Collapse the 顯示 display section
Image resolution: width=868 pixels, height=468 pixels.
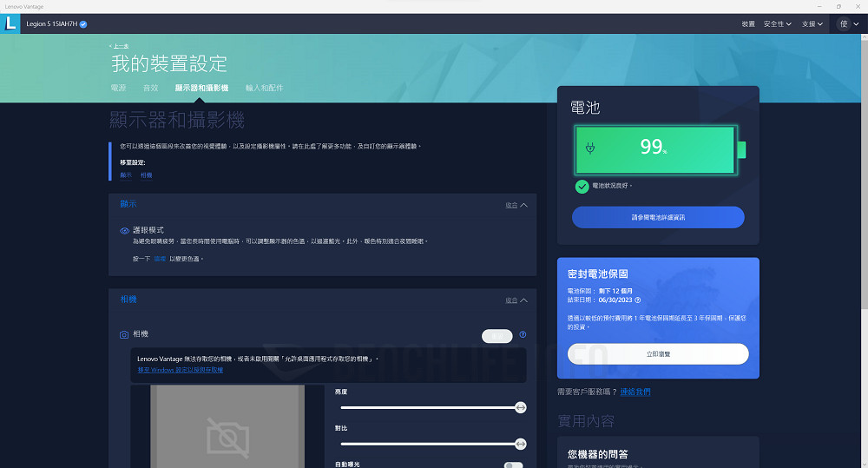pyautogui.click(x=516, y=205)
